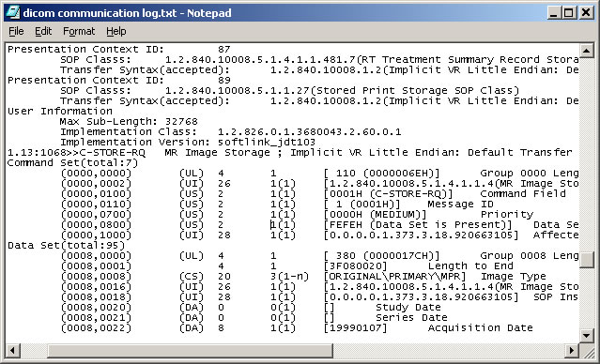Click the Acquisition Date value 19990107
The image size is (600, 364).
355,328
